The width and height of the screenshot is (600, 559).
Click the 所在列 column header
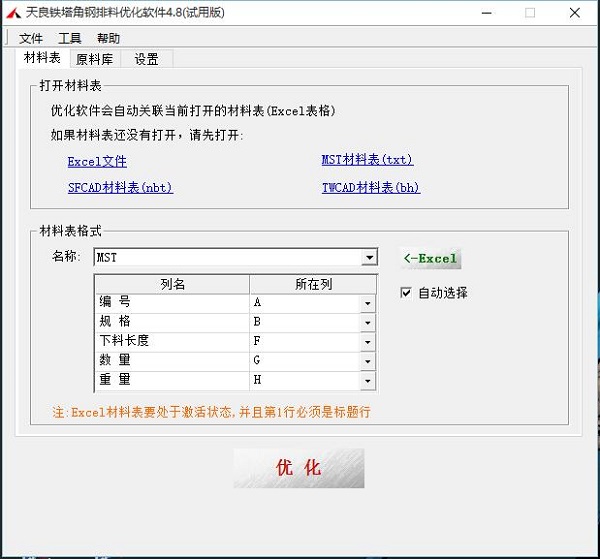pos(313,284)
